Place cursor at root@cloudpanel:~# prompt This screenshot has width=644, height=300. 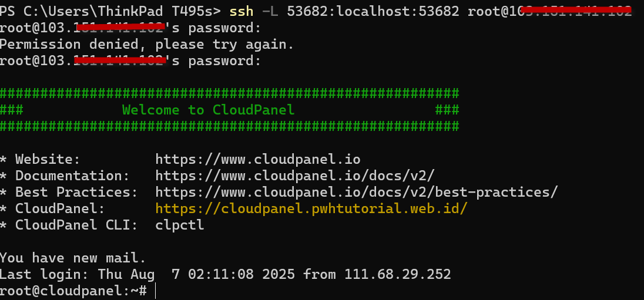point(73,291)
